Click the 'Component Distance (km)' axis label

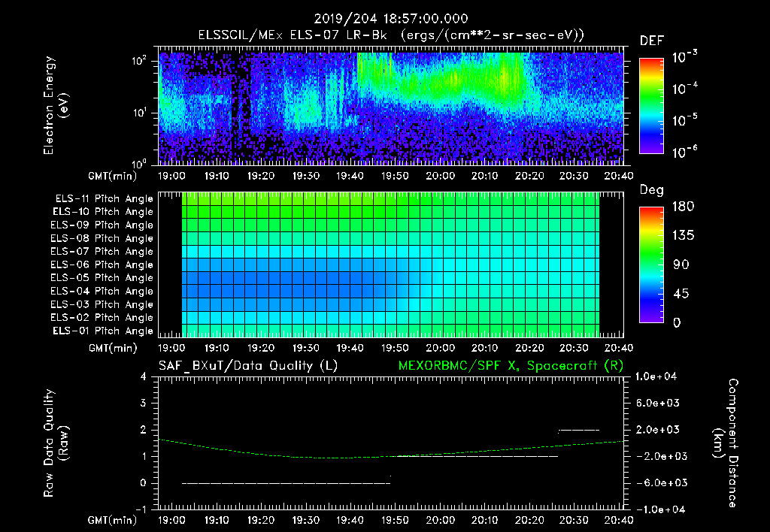click(726, 443)
